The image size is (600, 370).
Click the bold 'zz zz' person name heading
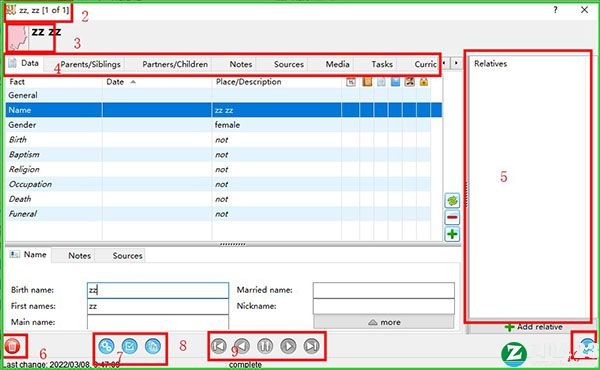point(46,31)
